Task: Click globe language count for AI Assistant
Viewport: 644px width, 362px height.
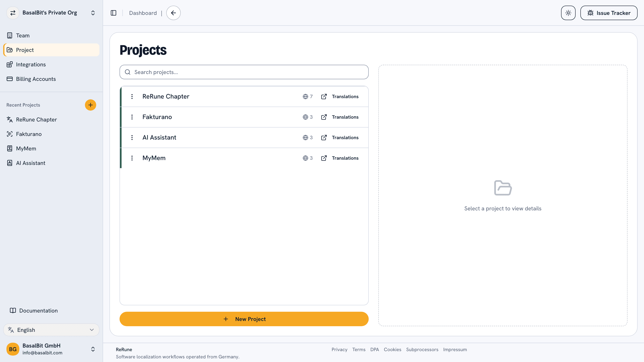Action: [x=308, y=137]
